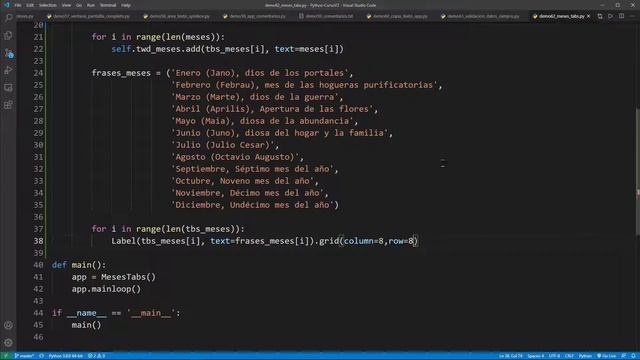Open the Edit menu
The height and width of the screenshot is (360, 640).
click(x=30, y=5)
